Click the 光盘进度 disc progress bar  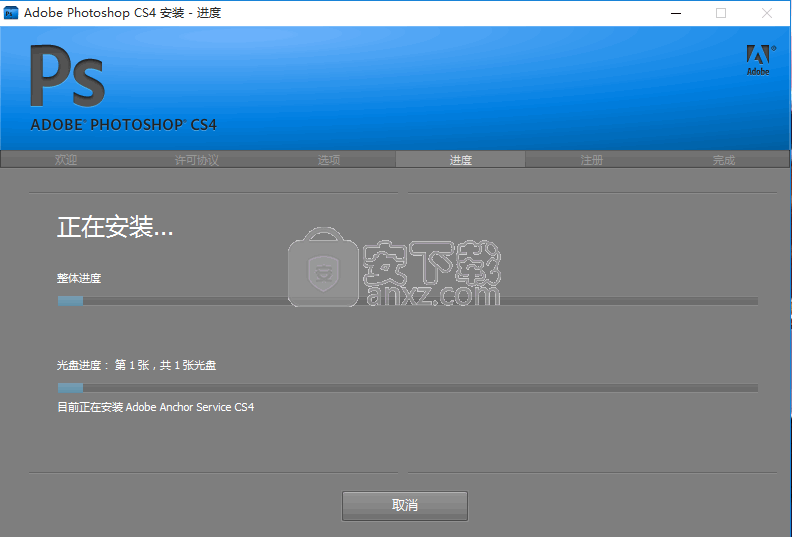coord(408,388)
